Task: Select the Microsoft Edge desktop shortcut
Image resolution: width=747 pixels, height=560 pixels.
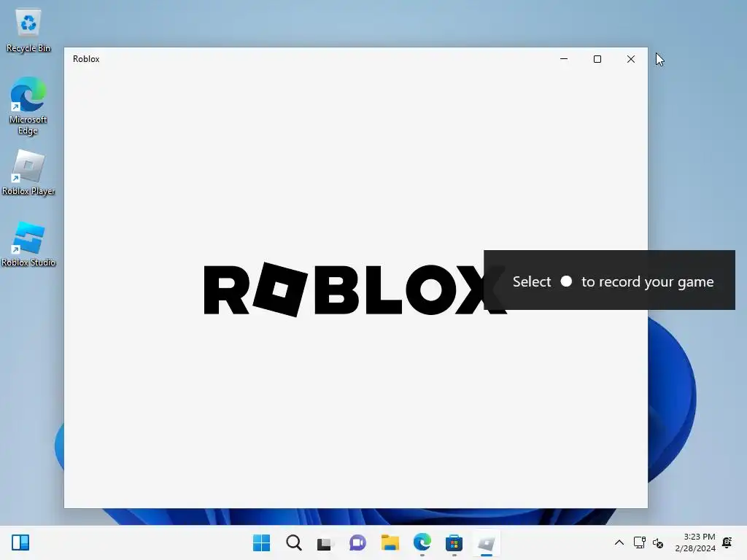Action: click(28, 106)
